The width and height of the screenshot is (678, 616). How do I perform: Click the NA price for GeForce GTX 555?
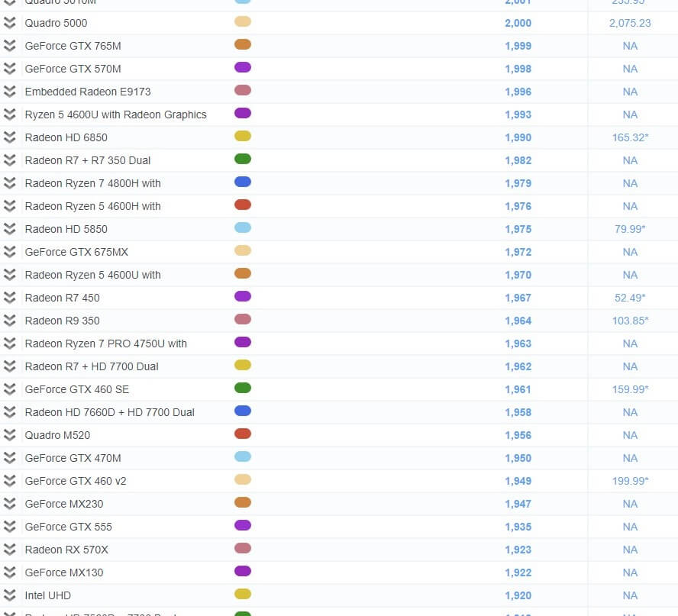[630, 527]
